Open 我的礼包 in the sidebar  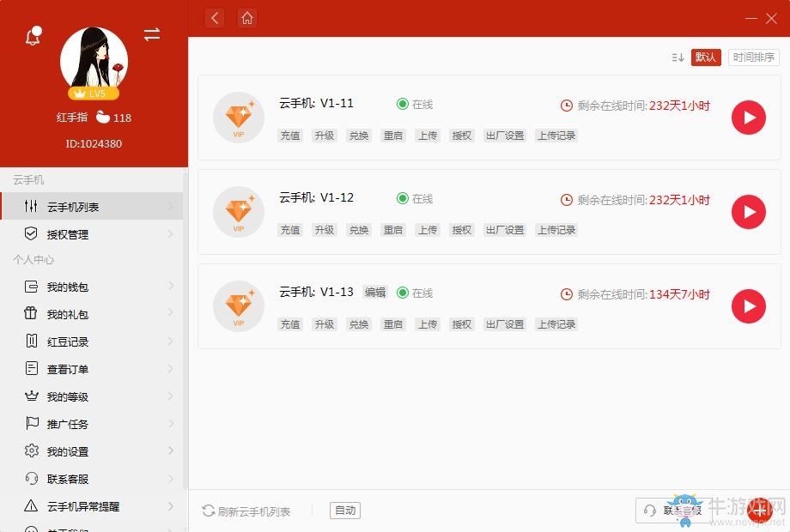[x=91, y=314]
